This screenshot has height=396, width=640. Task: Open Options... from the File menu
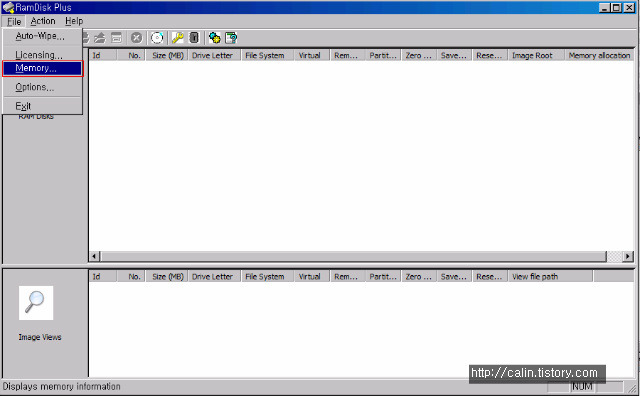(x=42, y=87)
